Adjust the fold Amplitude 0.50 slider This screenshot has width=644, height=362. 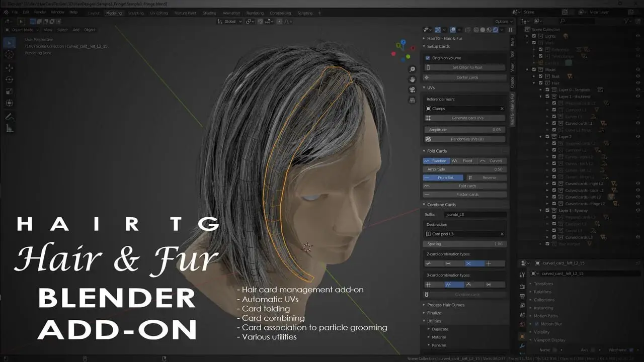(x=464, y=169)
